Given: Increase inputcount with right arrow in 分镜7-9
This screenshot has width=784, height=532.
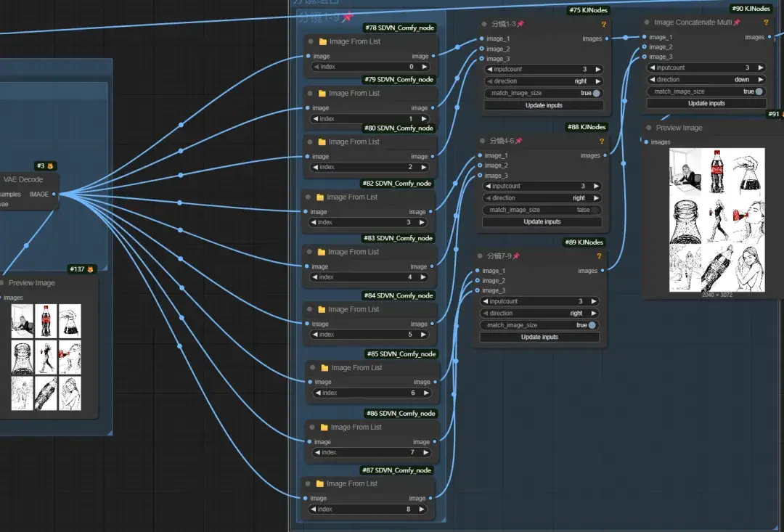Looking at the screenshot, I should coord(594,301).
